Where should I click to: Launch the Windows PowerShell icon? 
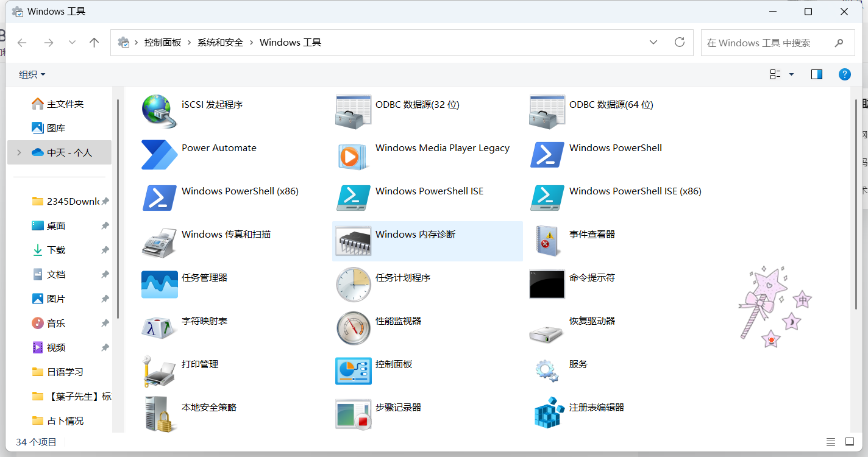point(547,155)
